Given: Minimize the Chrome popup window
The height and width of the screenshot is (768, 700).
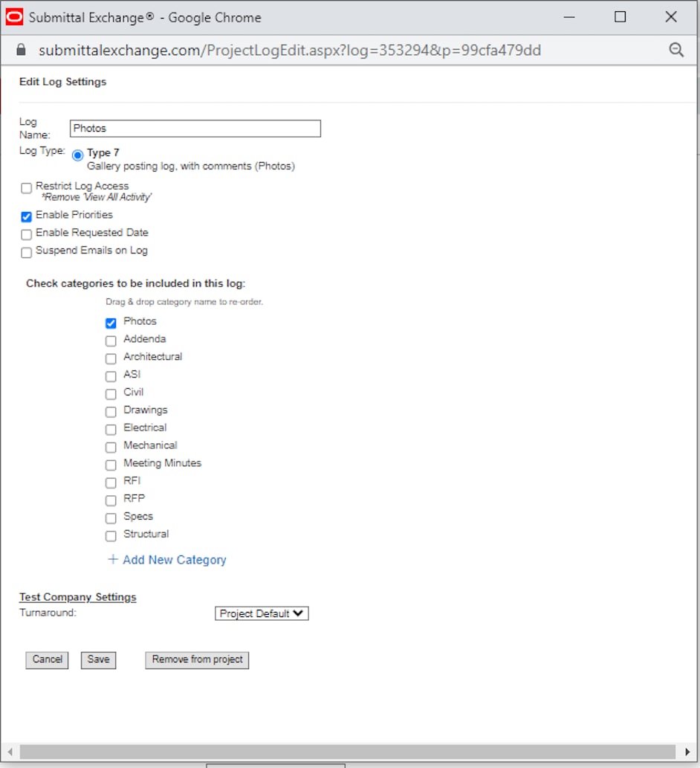Looking at the screenshot, I should 568,17.
